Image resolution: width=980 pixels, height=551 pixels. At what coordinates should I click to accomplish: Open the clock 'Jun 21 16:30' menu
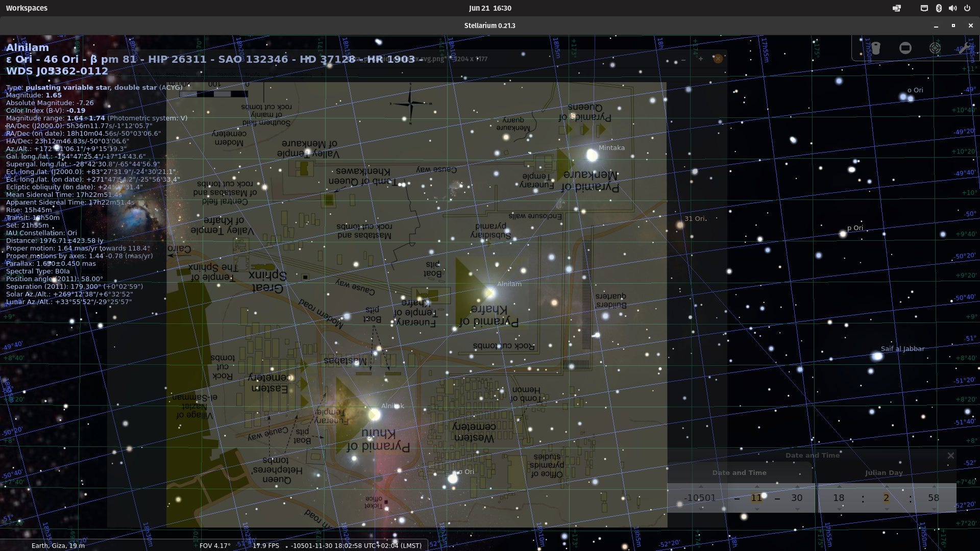click(x=490, y=8)
